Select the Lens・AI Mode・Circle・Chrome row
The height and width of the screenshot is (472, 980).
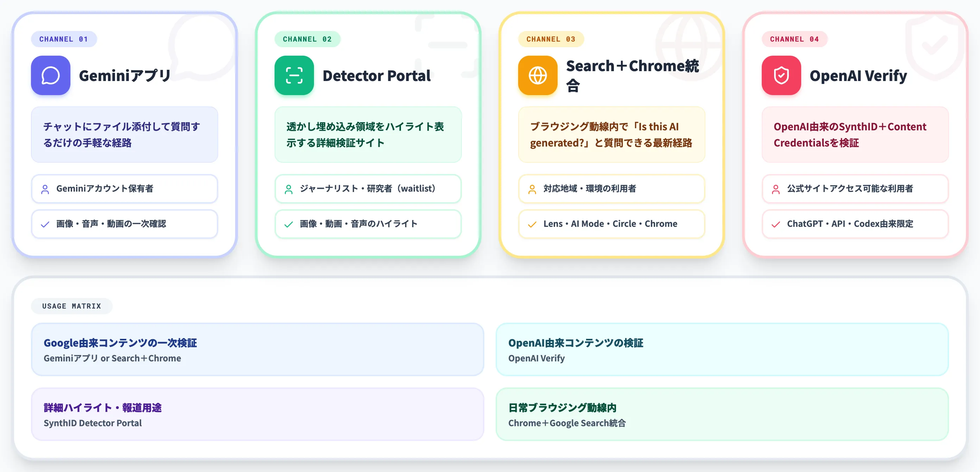[611, 224]
